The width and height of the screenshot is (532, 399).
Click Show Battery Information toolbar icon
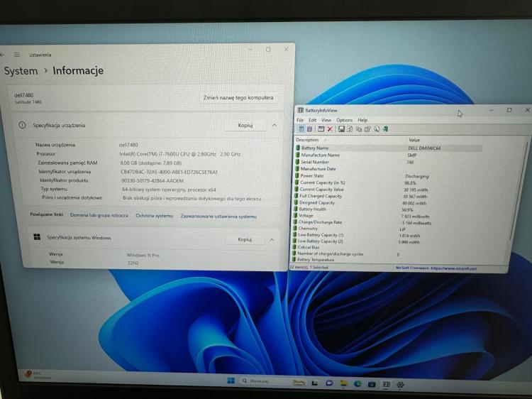click(x=301, y=129)
